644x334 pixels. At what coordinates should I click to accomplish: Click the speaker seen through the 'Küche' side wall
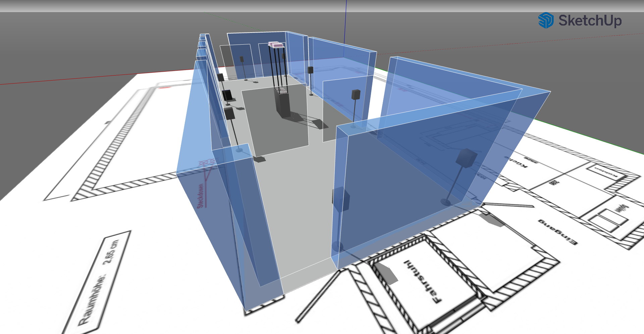[x=466, y=158]
